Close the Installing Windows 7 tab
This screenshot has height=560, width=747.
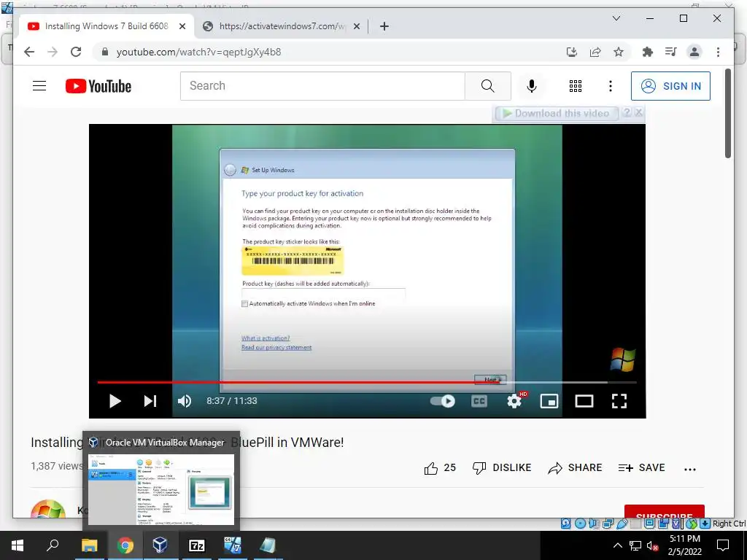182,26
